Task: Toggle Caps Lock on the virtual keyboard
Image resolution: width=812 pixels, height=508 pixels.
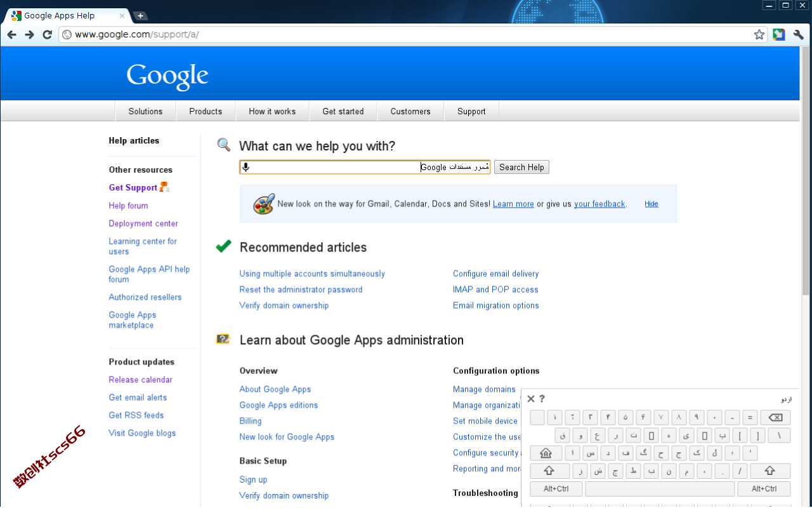Action: click(546, 453)
